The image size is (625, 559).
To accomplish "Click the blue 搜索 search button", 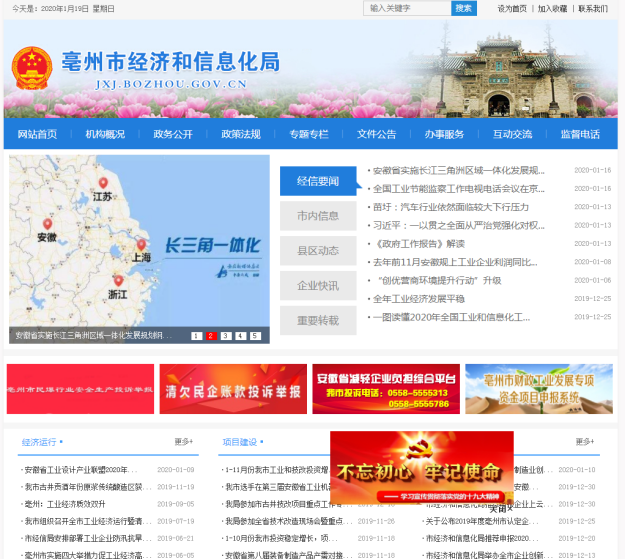I will [464, 8].
